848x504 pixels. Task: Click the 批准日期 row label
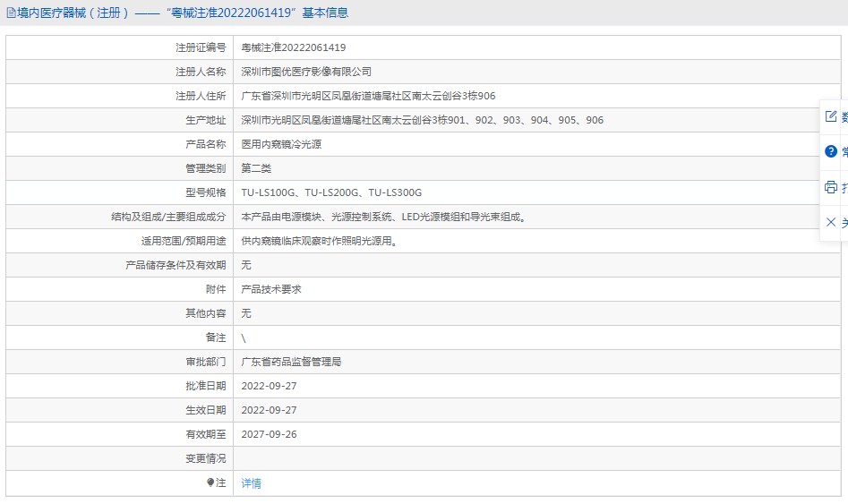pyautogui.click(x=206, y=386)
